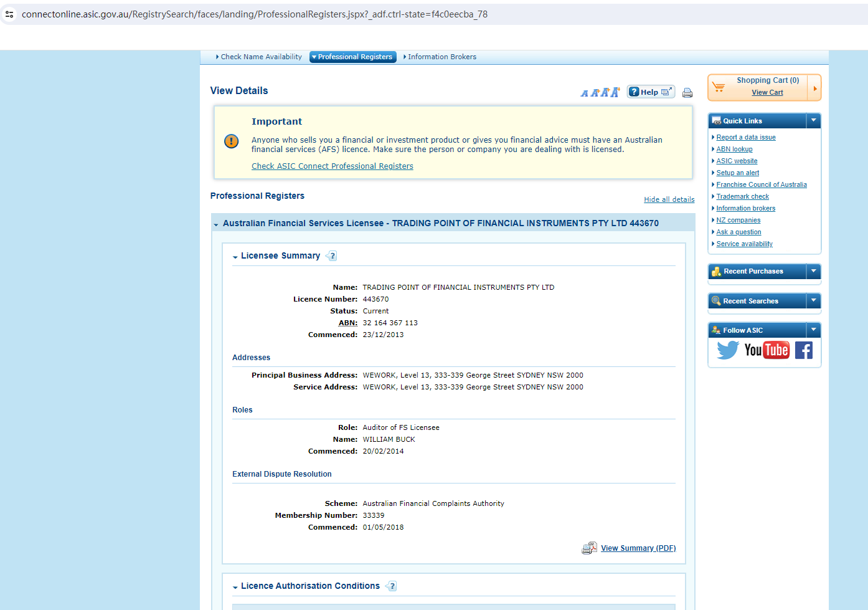Click the View Details page heading
Image resolution: width=868 pixels, height=610 pixels.
[x=239, y=91]
